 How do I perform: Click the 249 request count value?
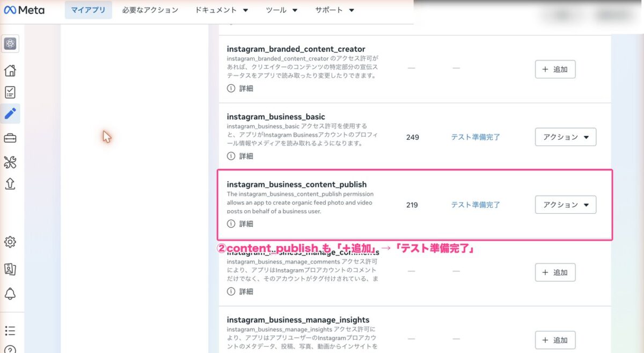tap(412, 137)
